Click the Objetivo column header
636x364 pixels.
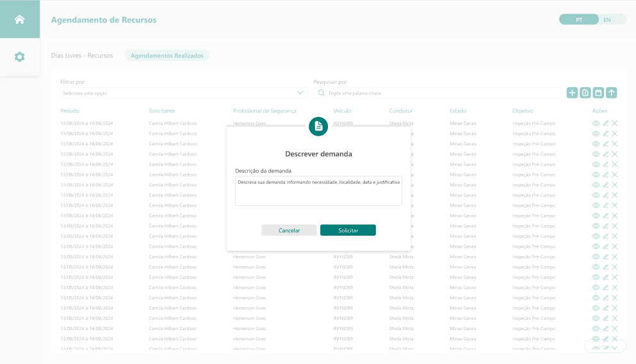pos(523,111)
